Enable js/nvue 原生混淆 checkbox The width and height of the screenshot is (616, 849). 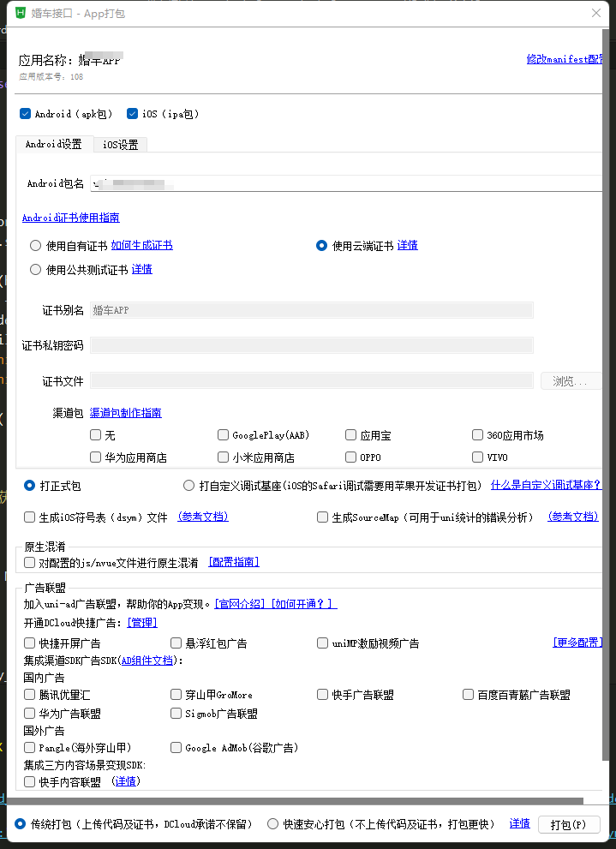click(30, 563)
